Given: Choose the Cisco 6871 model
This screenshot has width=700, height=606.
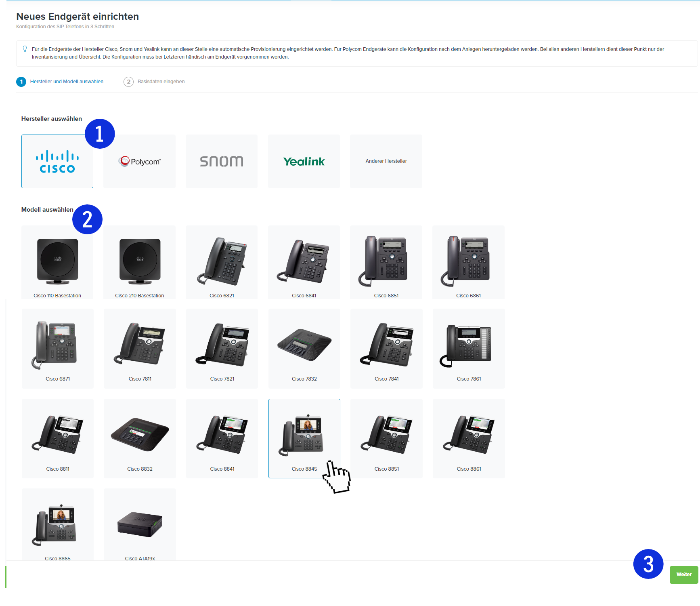Looking at the screenshot, I should [x=58, y=348].
